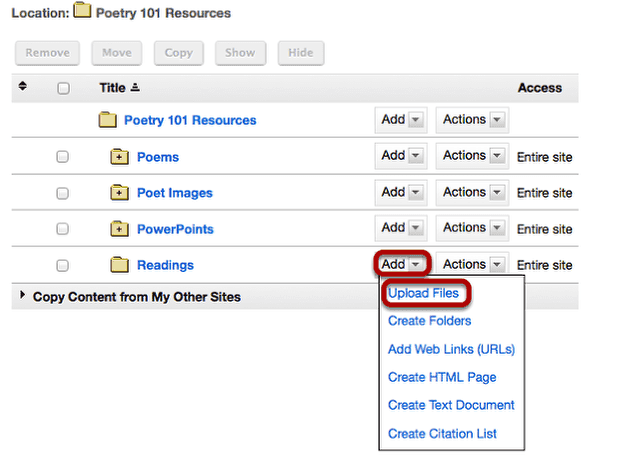640x455 pixels.
Task: Click the Remove button
Action: [47, 53]
